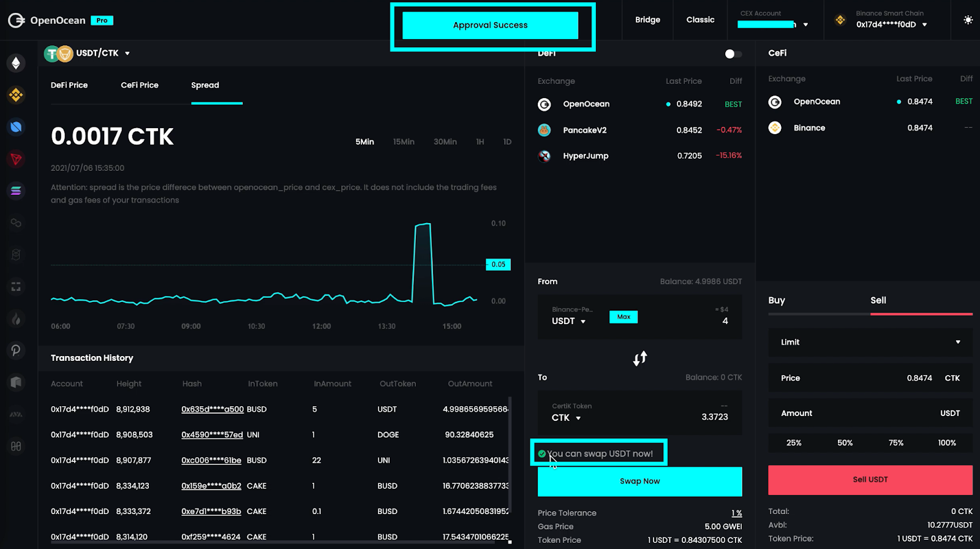Click the HyperJump exchange icon
Image resolution: width=980 pixels, height=549 pixels.
544,156
